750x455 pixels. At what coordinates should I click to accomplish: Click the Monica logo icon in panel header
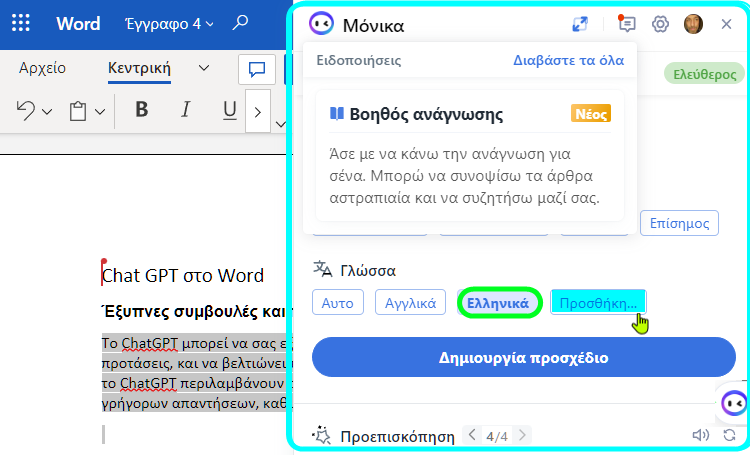click(321, 23)
